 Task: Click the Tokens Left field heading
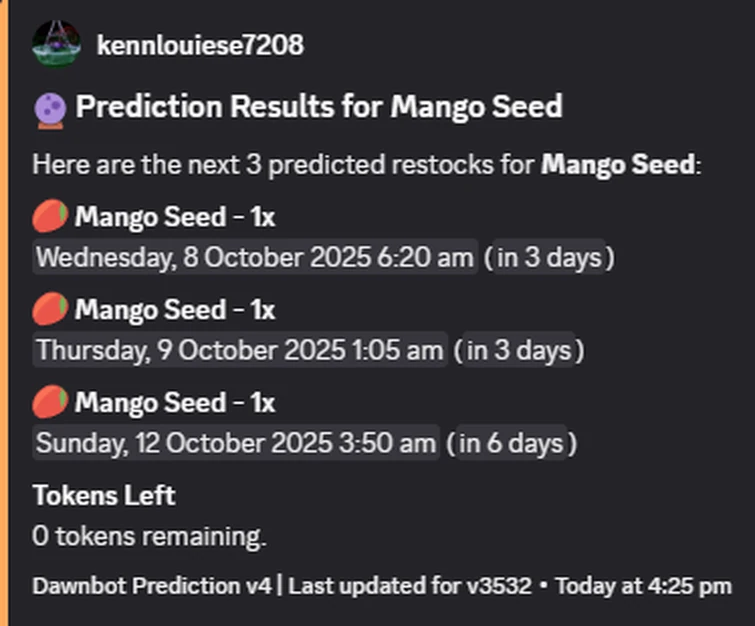click(x=104, y=496)
